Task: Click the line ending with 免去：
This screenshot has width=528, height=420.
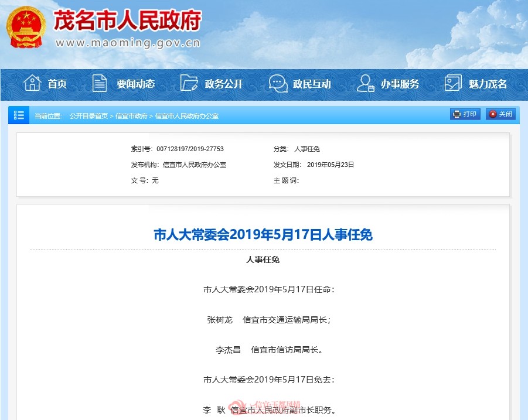Action: (x=269, y=380)
